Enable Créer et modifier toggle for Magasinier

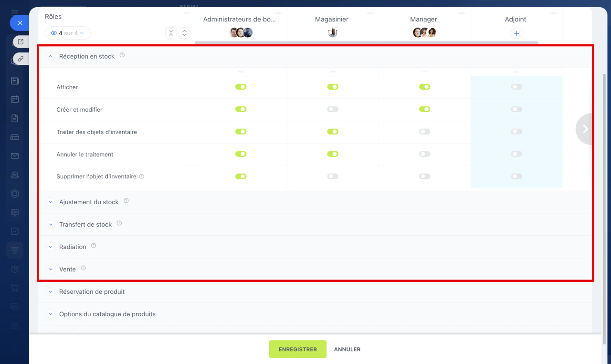(x=333, y=109)
